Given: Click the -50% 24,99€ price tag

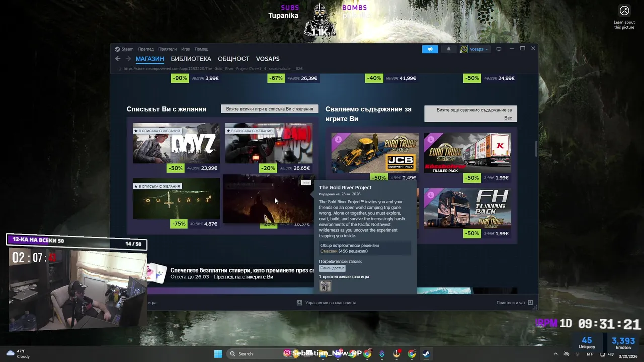Looking at the screenshot, I should (x=489, y=78).
